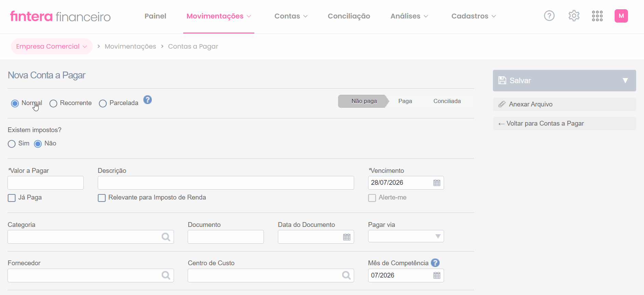Open the help question mark icon in header
644x295 pixels.
549,16
